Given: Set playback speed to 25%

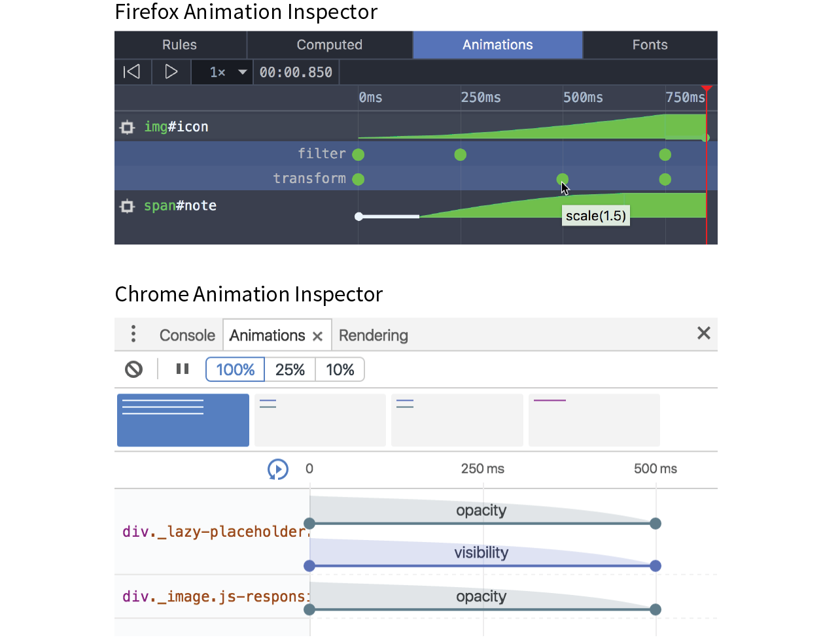Looking at the screenshot, I should pos(290,369).
